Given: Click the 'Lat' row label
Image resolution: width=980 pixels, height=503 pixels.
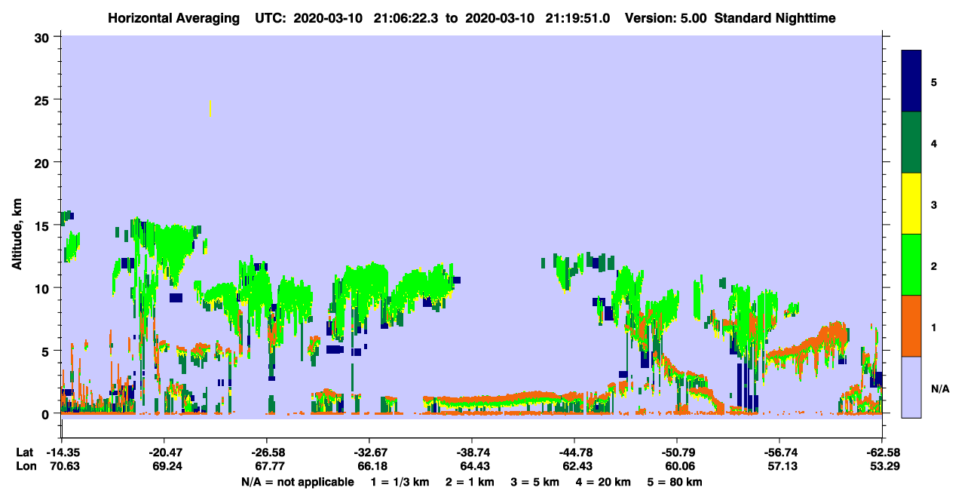Looking at the screenshot, I should [x=25, y=452].
